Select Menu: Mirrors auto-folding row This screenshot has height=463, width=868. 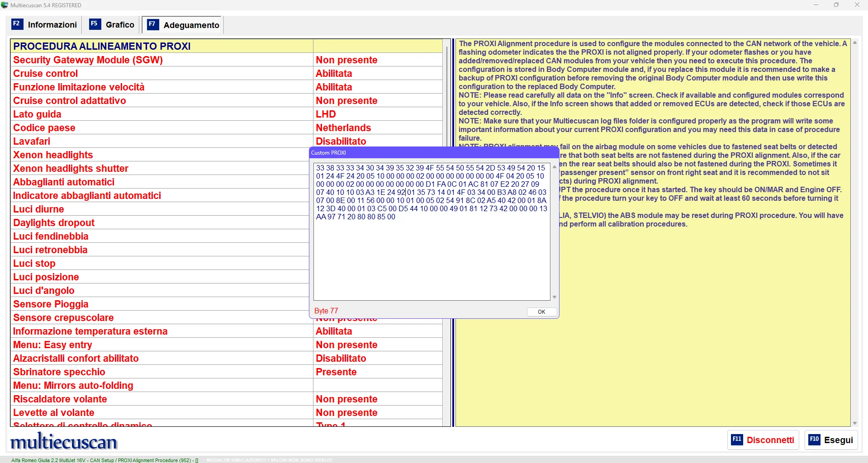coord(226,385)
